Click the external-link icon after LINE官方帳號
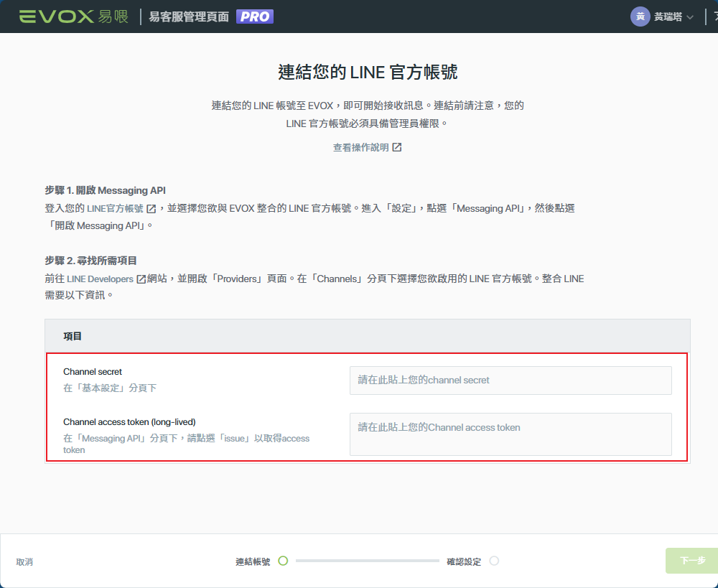This screenshot has height=588, width=718. (151, 209)
